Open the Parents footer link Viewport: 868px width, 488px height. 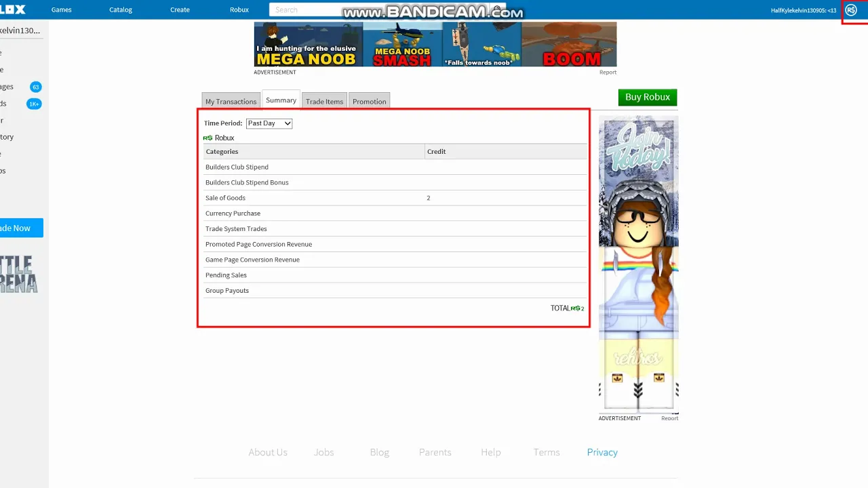pyautogui.click(x=435, y=452)
